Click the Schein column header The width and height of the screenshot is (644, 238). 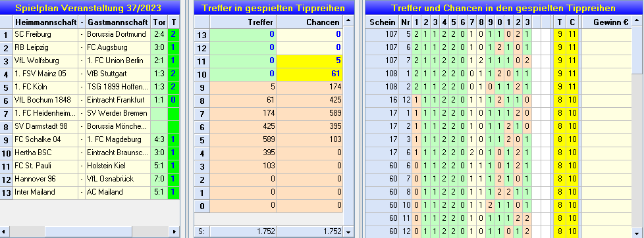(382, 22)
